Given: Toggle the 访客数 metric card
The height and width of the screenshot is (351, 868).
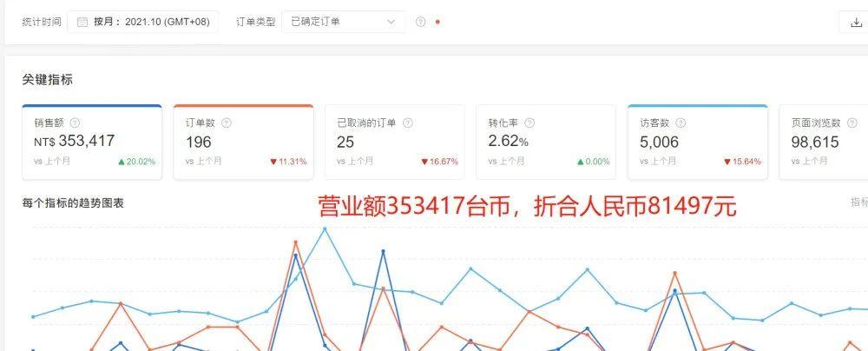Looking at the screenshot, I should point(698,142).
